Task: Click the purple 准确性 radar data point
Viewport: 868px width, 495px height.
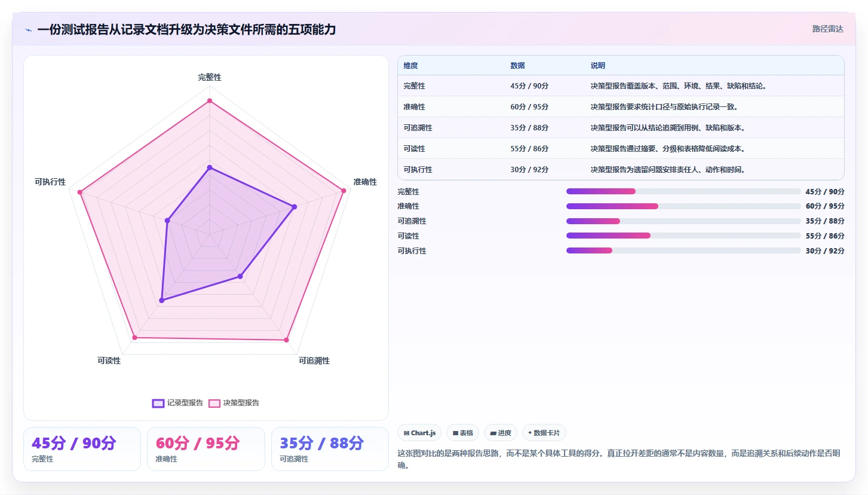Action: [294, 207]
